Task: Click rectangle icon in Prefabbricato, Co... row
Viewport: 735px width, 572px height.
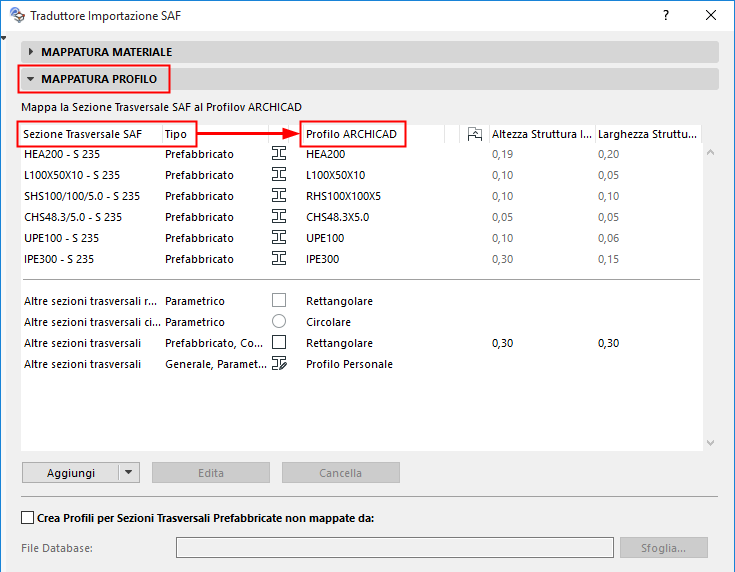Action: pyautogui.click(x=279, y=342)
